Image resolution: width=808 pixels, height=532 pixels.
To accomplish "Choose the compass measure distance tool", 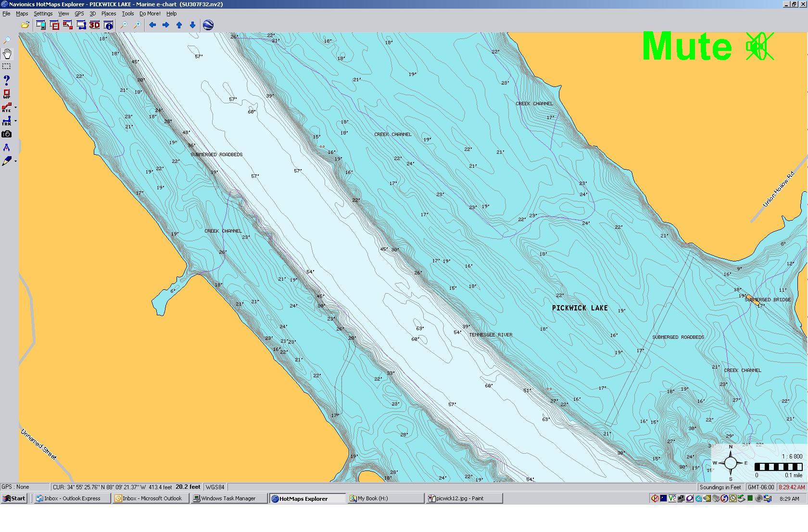I will tap(7, 148).
